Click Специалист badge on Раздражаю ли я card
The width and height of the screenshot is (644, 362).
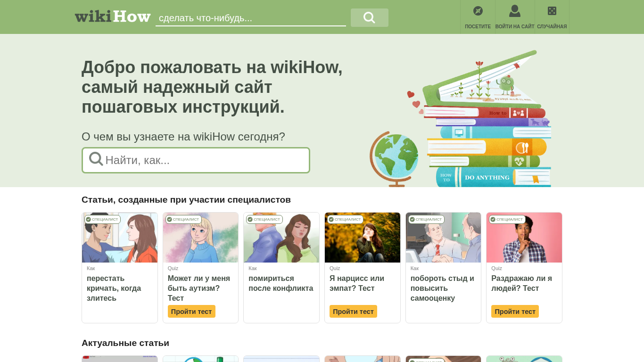point(507,219)
